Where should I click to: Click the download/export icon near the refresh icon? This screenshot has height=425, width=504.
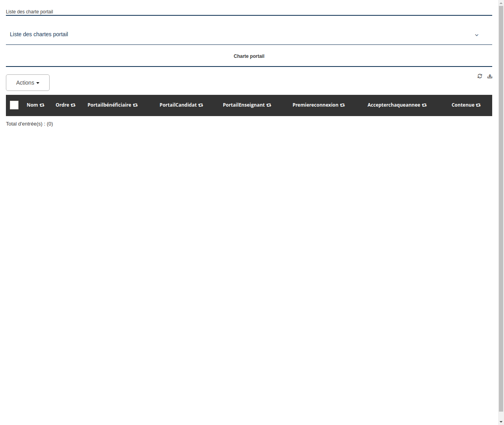490,76
